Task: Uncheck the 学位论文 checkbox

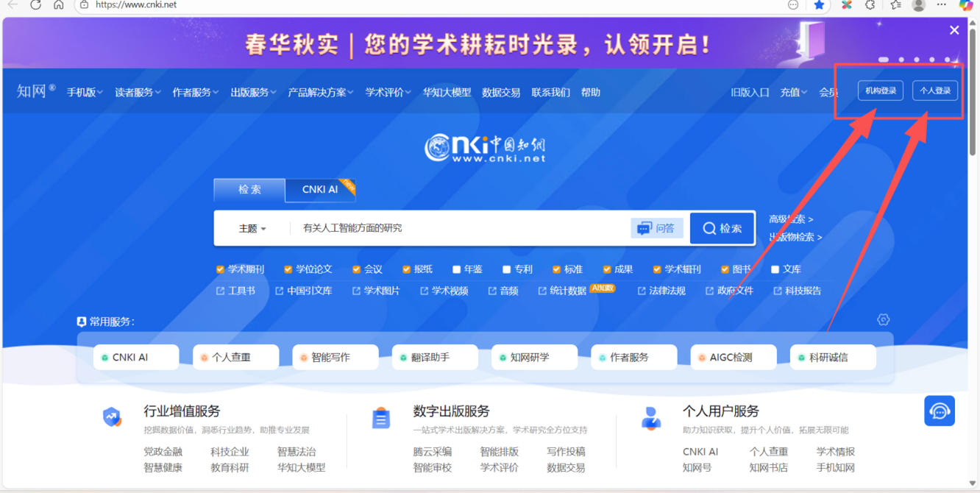Action: (x=288, y=269)
